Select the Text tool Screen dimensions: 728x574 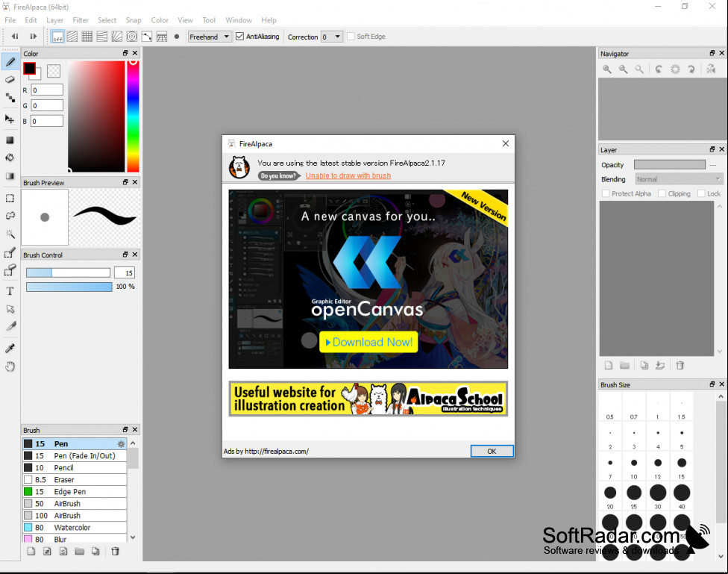point(10,291)
